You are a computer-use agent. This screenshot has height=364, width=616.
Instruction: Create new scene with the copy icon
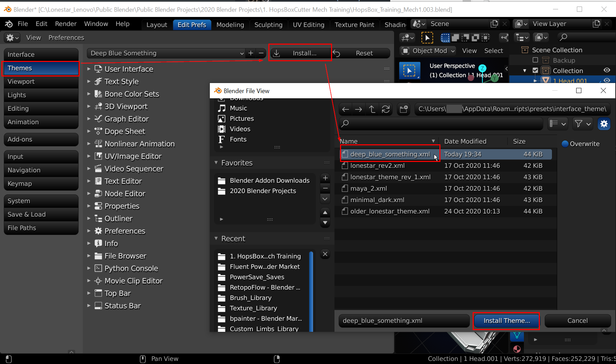click(x=494, y=24)
